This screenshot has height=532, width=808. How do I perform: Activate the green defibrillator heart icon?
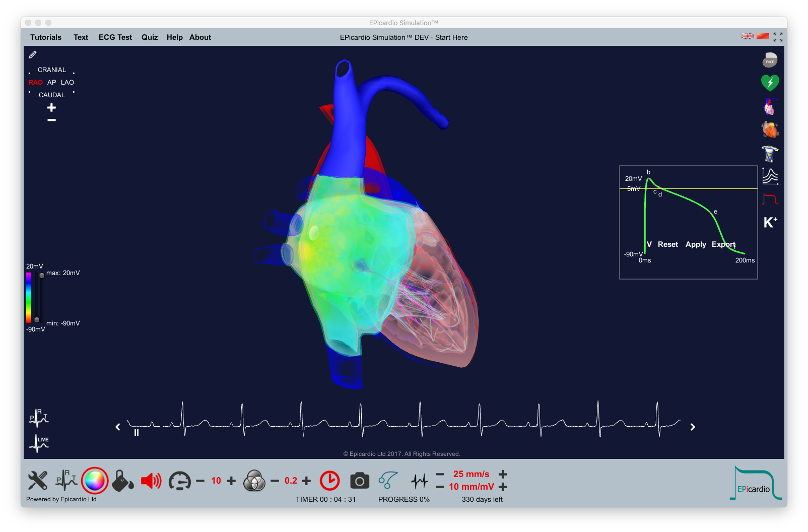click(x=770, y=83)
